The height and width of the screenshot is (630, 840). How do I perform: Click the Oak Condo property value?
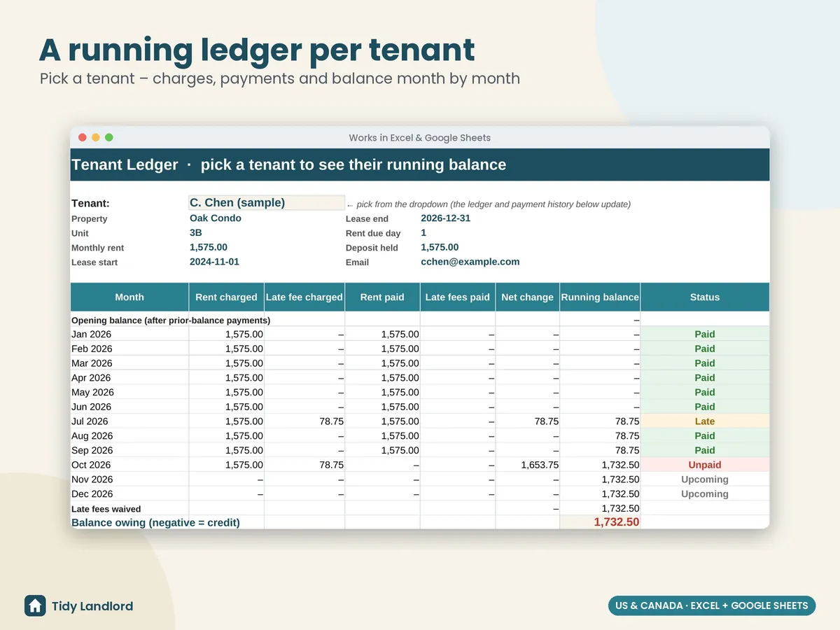coord(216,218)
